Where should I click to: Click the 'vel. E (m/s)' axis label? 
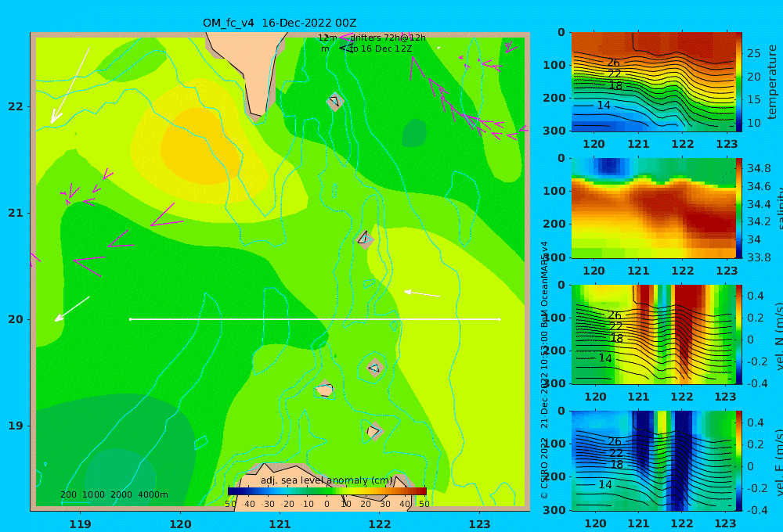[778, 462]
